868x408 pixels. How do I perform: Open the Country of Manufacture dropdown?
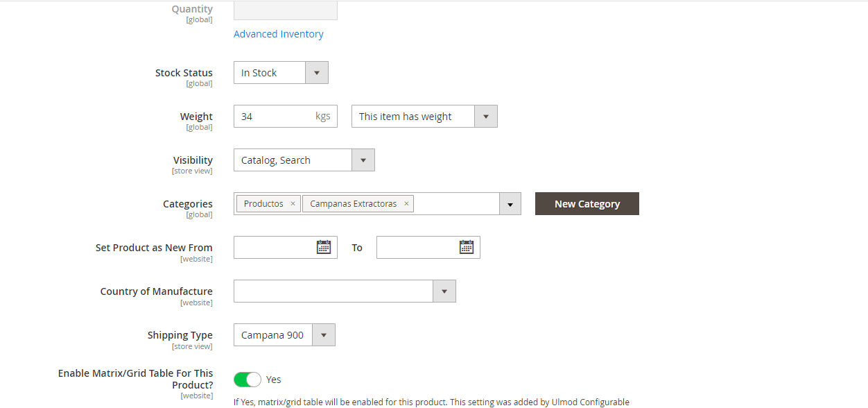coord(444,291)
